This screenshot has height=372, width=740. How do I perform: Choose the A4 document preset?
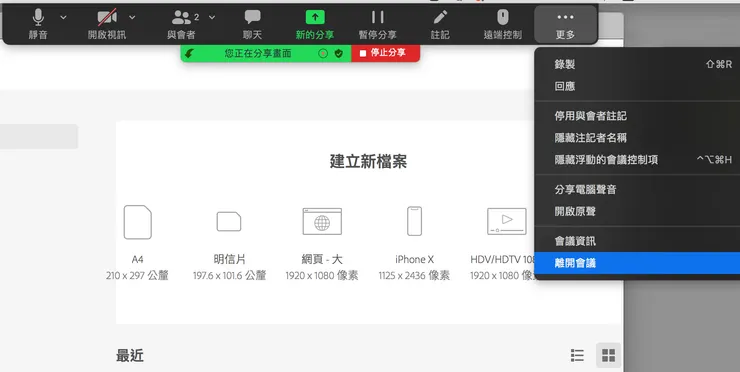pyautogui.click(x=137, y=242)
